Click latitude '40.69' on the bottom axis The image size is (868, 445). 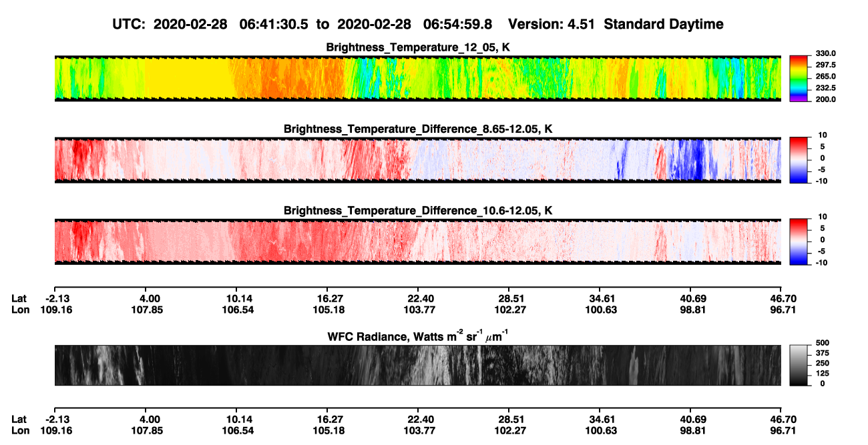(x=693, y=419)
